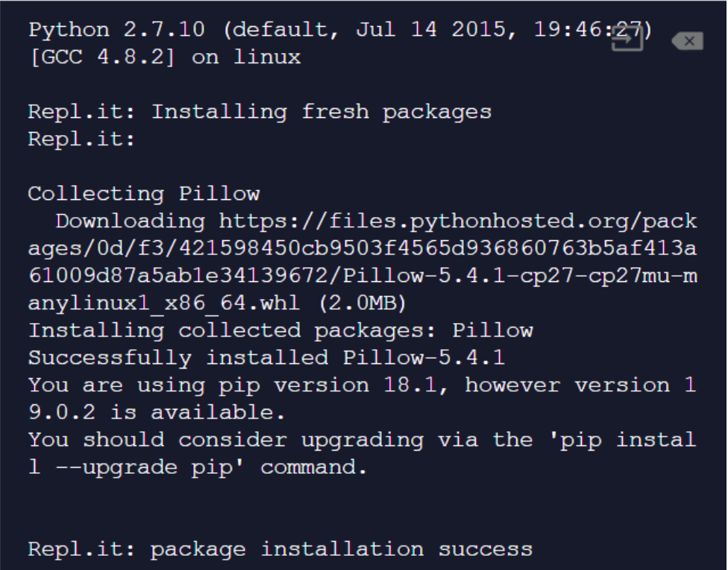Click the files.pythonhosted.org download URL
Screen dimensions: 728x570
457,221
